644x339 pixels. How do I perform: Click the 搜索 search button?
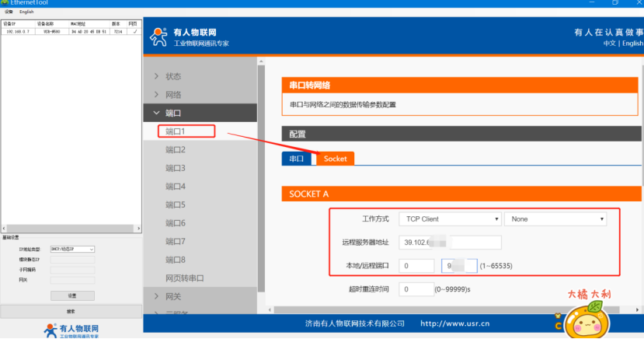pos(71,311)
